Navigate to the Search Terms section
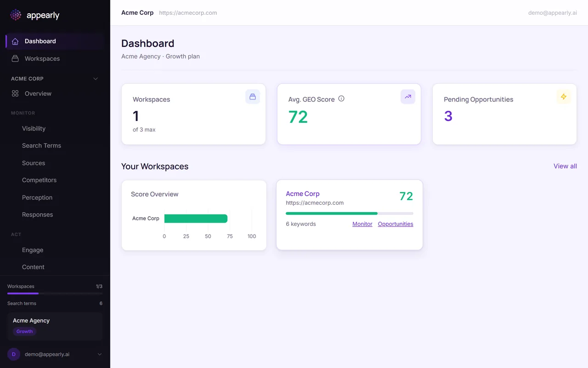588x368 pixels. pos(41,145)
